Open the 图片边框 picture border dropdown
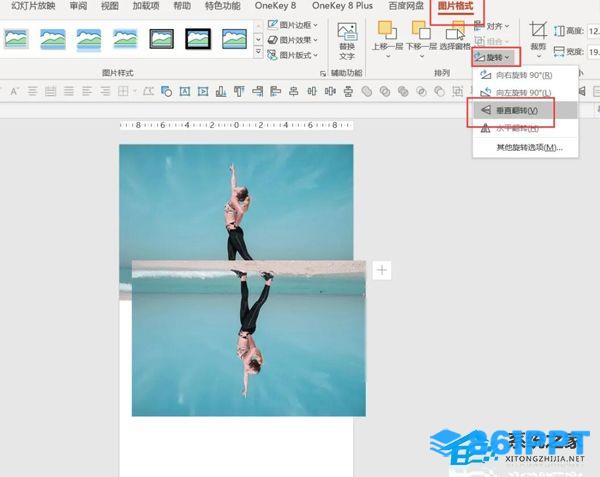The height and width of the screenshot is (477, 600). coord(293,25)
